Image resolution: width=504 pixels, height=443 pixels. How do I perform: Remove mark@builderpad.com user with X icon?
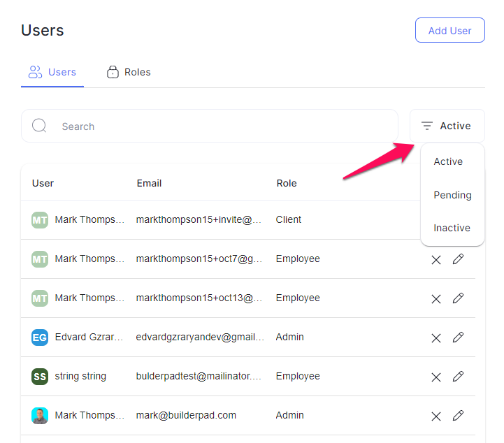click(436, 416)
